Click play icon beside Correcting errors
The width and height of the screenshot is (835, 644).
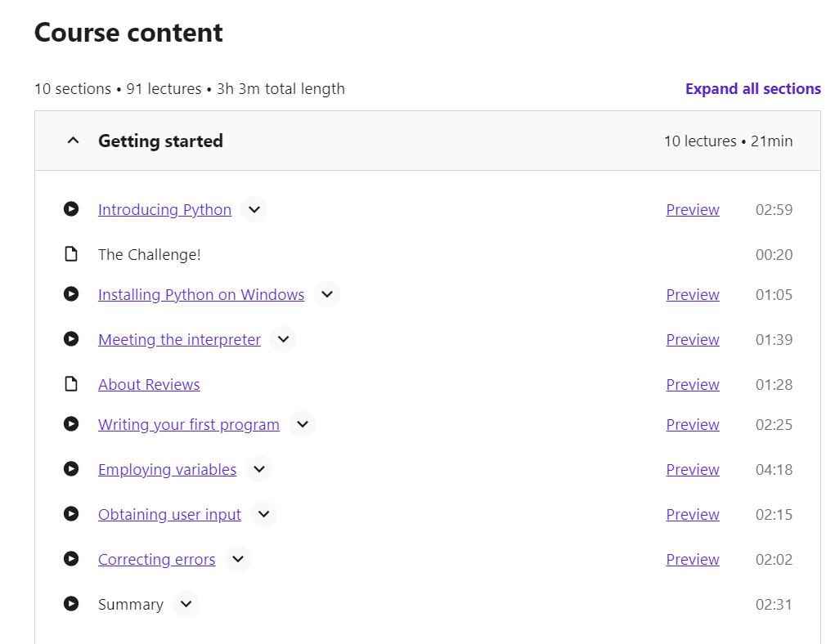click(71, 559)
